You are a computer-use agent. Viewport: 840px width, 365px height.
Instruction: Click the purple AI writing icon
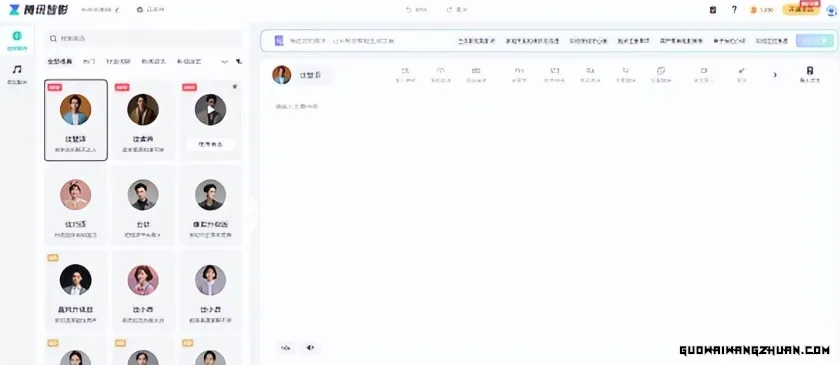pos(279,41)
